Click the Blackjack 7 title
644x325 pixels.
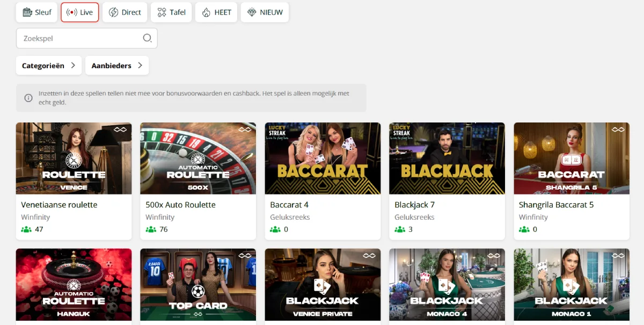point(414,205)
